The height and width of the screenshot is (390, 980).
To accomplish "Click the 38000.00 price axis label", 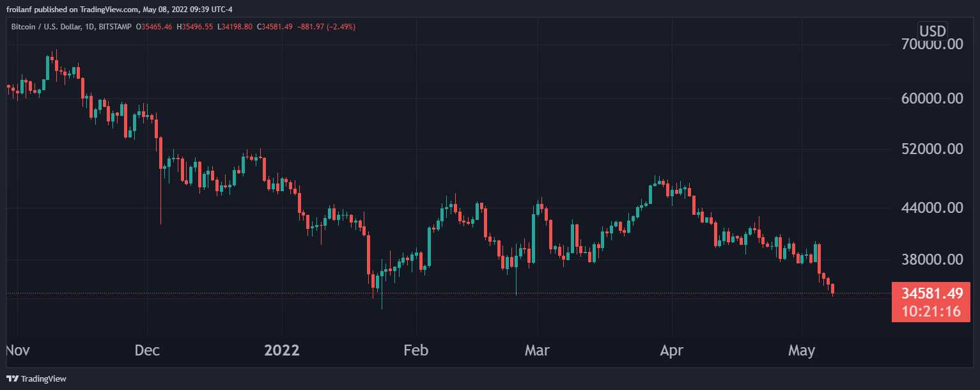I will tap(932, 260).
